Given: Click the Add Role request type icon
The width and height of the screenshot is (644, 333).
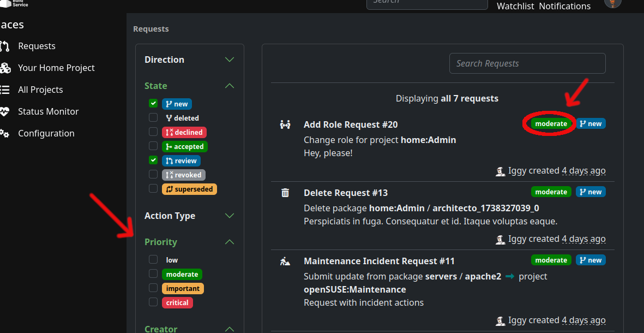Looking at the screenshot, I should click(285, 124).
